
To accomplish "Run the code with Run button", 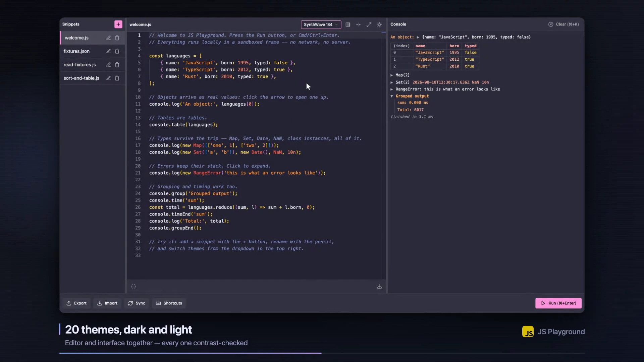I will (558, 303).
